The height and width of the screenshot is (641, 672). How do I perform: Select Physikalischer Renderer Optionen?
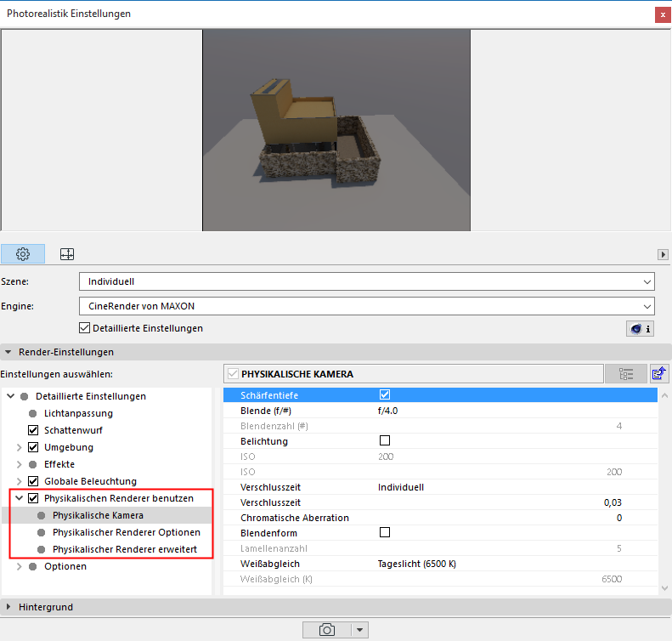click(x=127, y=532)
